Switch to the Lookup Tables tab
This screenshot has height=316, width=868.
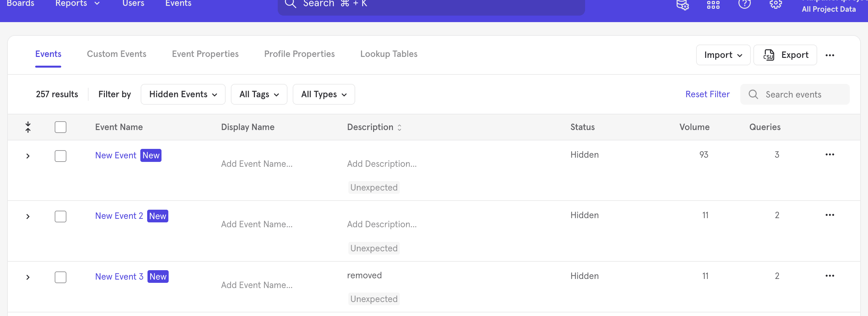click(388, 54)
